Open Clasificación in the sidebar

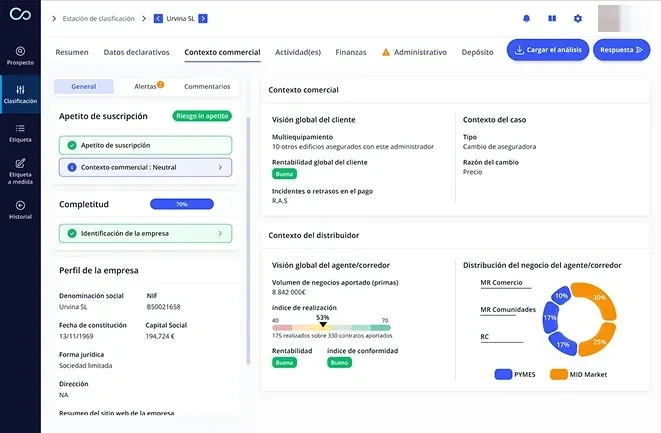[x=20, y=94]
